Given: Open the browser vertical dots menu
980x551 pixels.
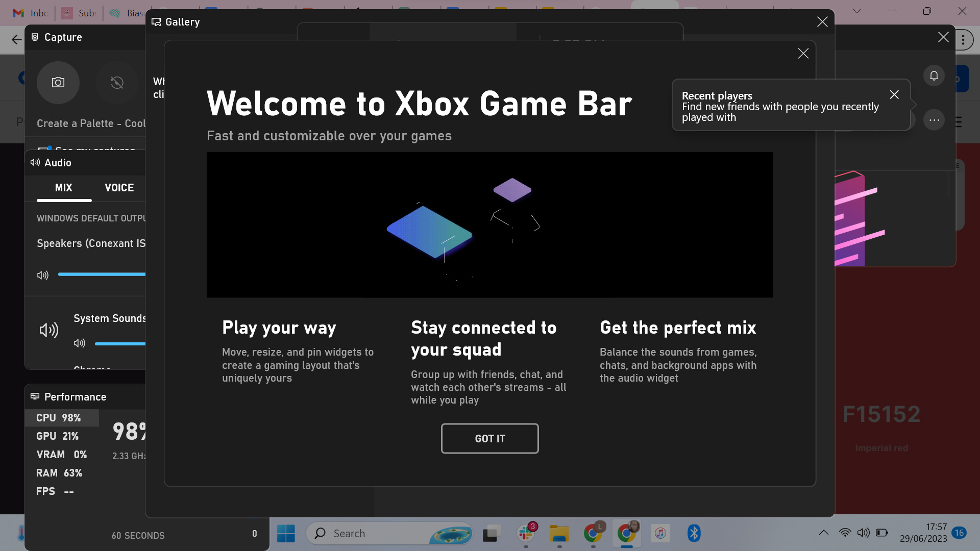Looking at the screenshot, I should point(963,40).
